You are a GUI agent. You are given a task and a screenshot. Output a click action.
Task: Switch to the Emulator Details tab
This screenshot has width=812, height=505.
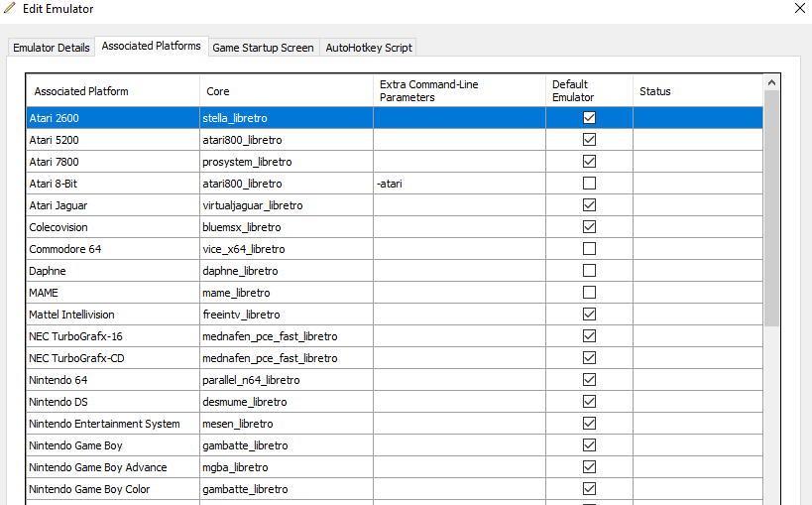point(52,48)
